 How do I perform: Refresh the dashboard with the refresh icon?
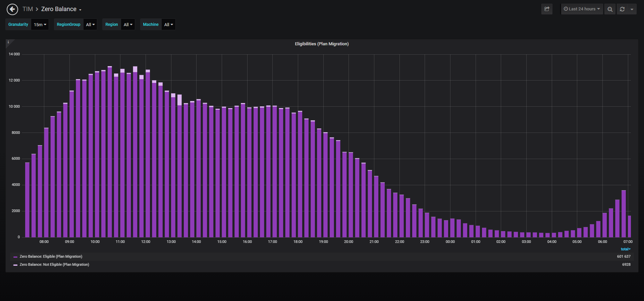(x=622, y=9)
